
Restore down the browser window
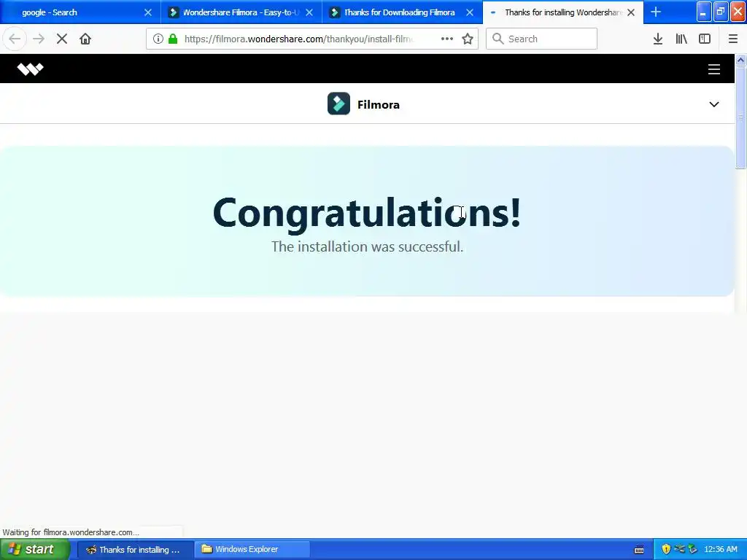(720, 12)
